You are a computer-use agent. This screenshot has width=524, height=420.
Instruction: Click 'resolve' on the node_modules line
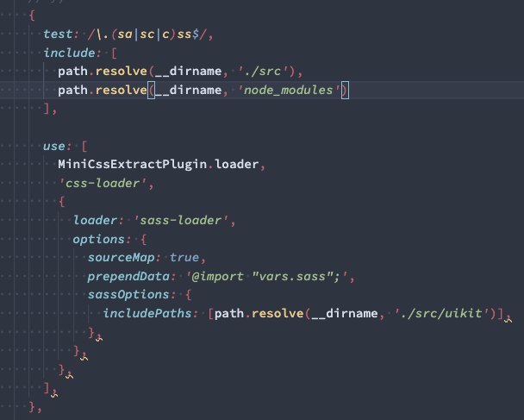click(x=122, y=90)
